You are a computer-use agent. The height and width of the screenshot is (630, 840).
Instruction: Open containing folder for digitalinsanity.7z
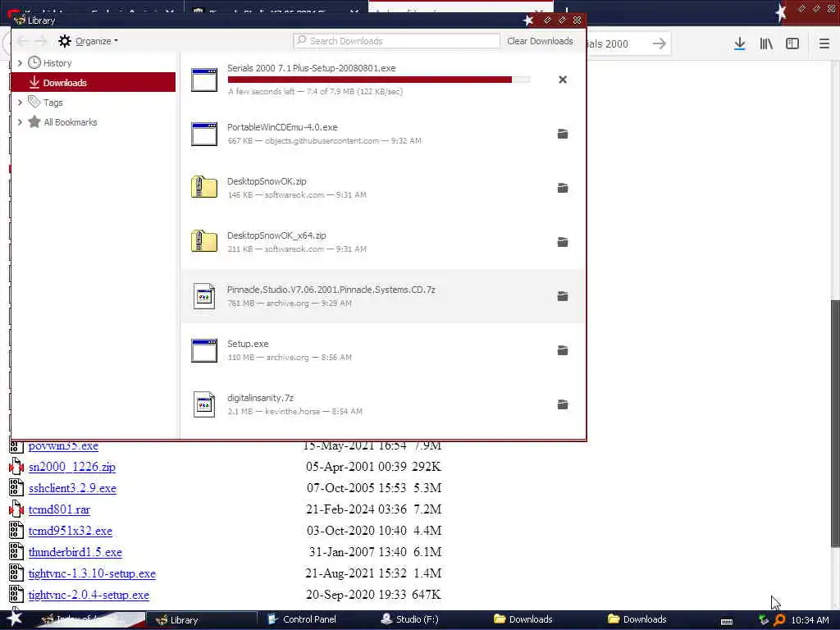[563, 404]
